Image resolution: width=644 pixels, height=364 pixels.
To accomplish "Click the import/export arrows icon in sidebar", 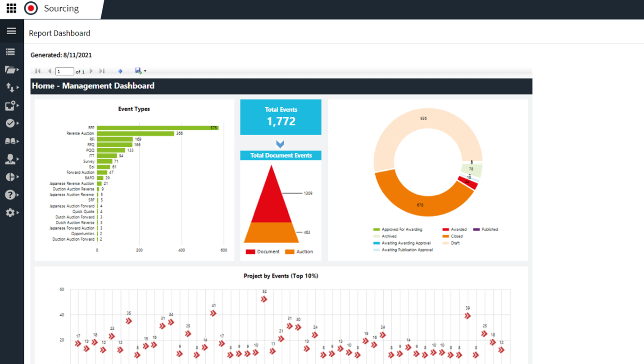I will (x=11, y=87).
